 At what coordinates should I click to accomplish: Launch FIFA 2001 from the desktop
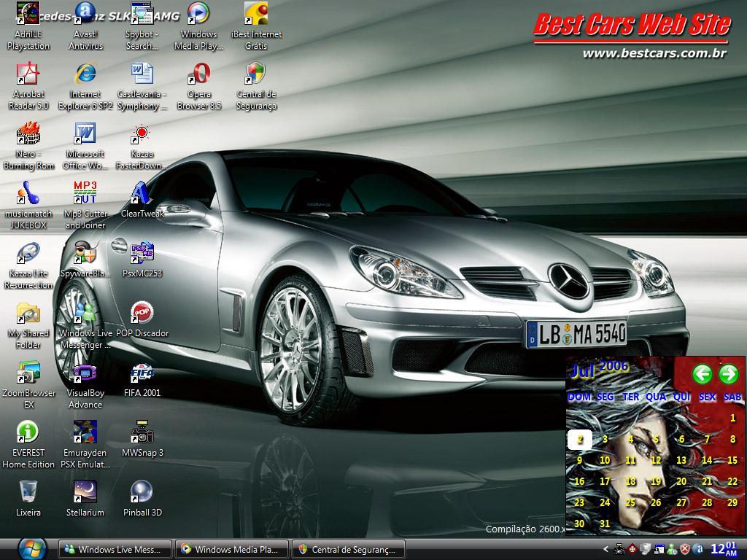point(142,379)
